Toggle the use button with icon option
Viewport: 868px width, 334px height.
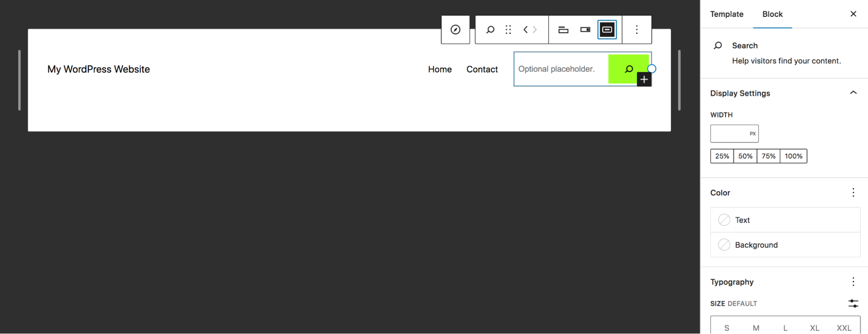(607, 30)
